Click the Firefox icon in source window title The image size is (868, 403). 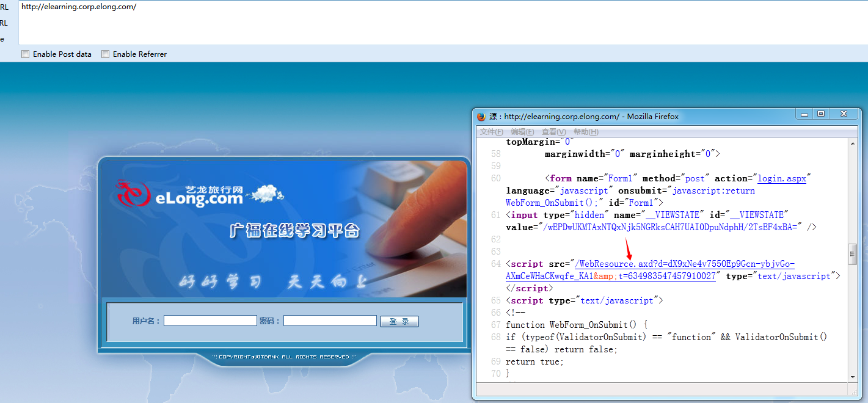481,116
